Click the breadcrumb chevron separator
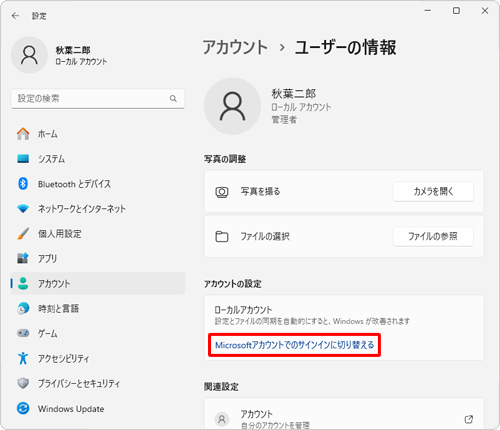The height and width of the screenshot is (430, 500). pyautogui.click(x=282, y=48)
